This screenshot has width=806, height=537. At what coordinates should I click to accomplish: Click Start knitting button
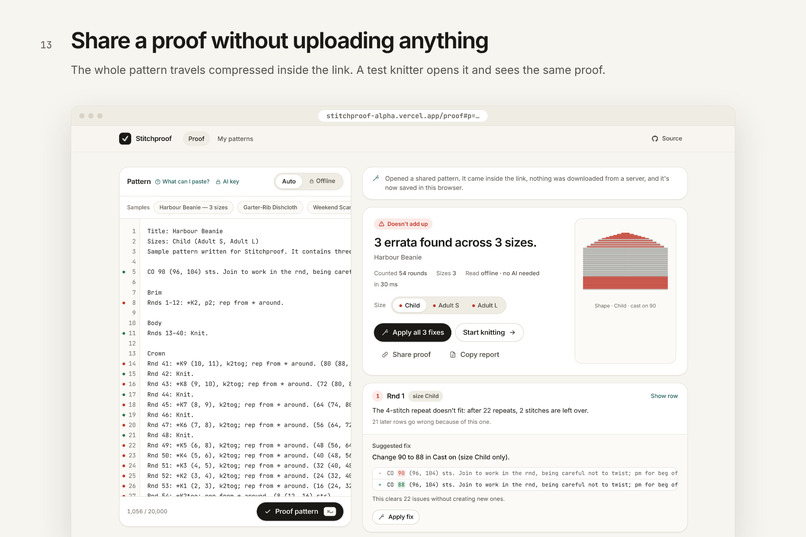[489, 332]
